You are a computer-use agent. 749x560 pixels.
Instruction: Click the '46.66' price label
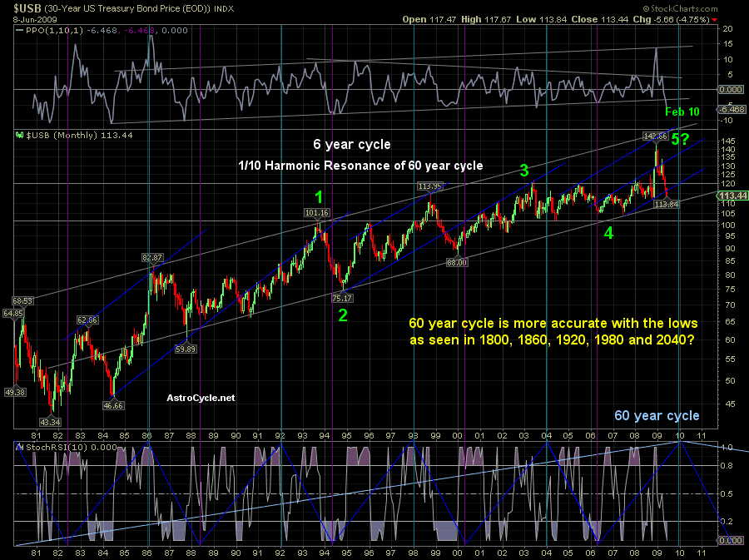113,406
